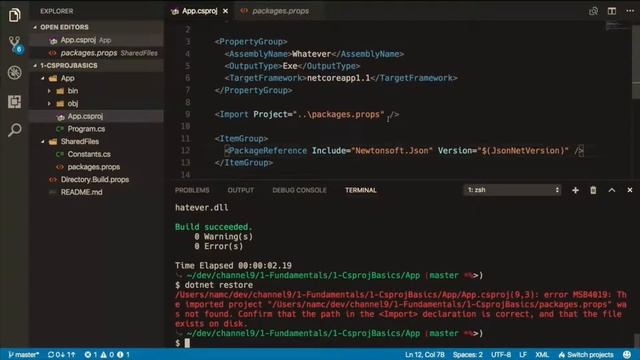Open Directory.Build.props file

[94, 179]
